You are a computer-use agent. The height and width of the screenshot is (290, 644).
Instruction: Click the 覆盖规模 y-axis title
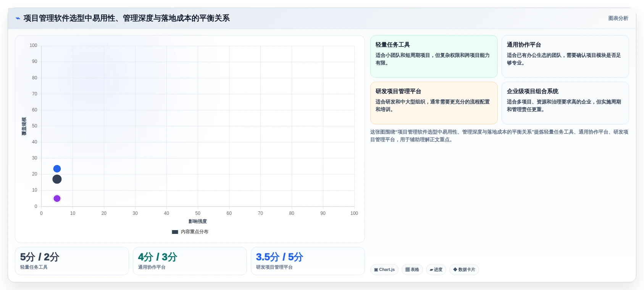24,126
